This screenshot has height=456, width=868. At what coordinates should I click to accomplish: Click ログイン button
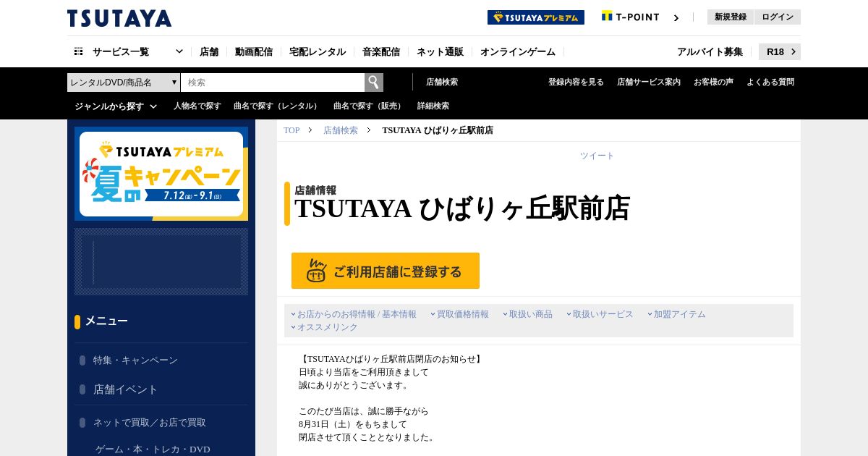pyautogui.click(x=778, y=17)
